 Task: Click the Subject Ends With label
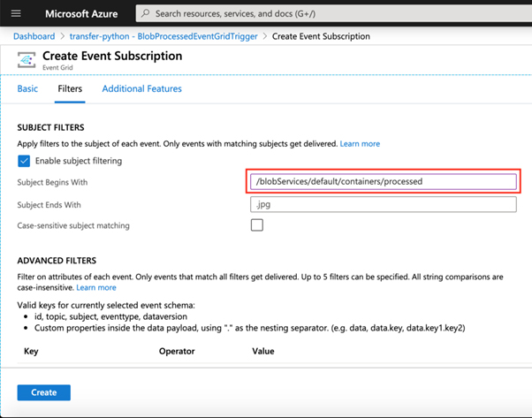[x=49, y=205]
